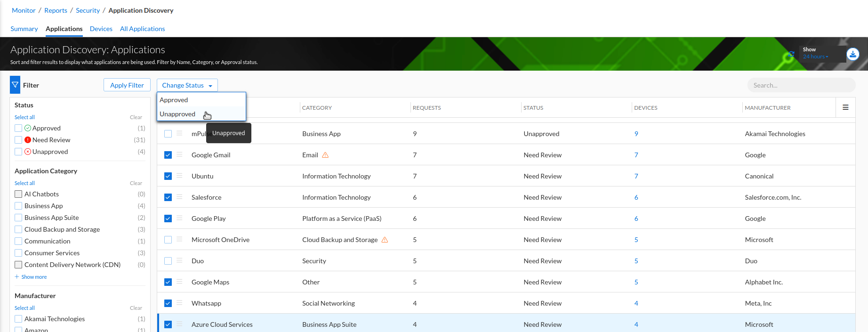Tick the AI Chatbots category checkbox

18,194
